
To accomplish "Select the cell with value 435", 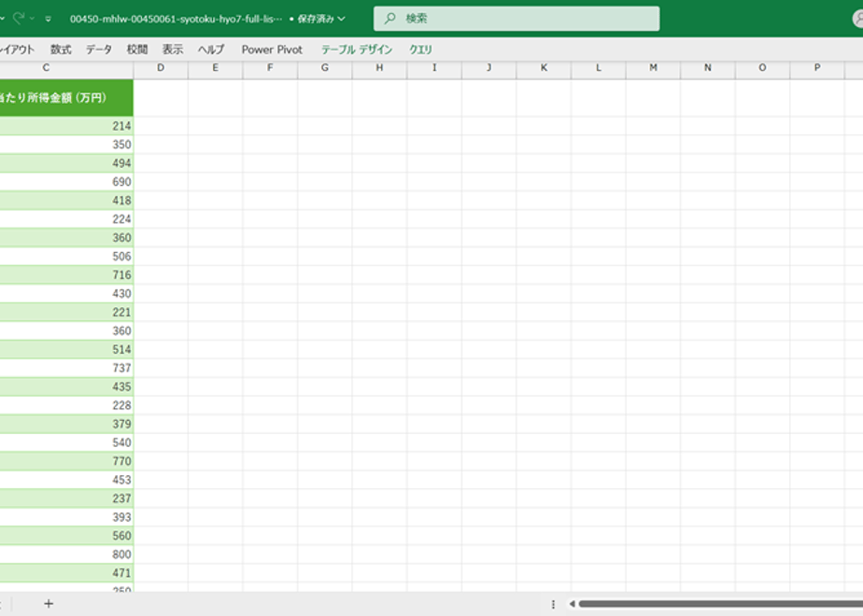I will [x=66, y=386].
